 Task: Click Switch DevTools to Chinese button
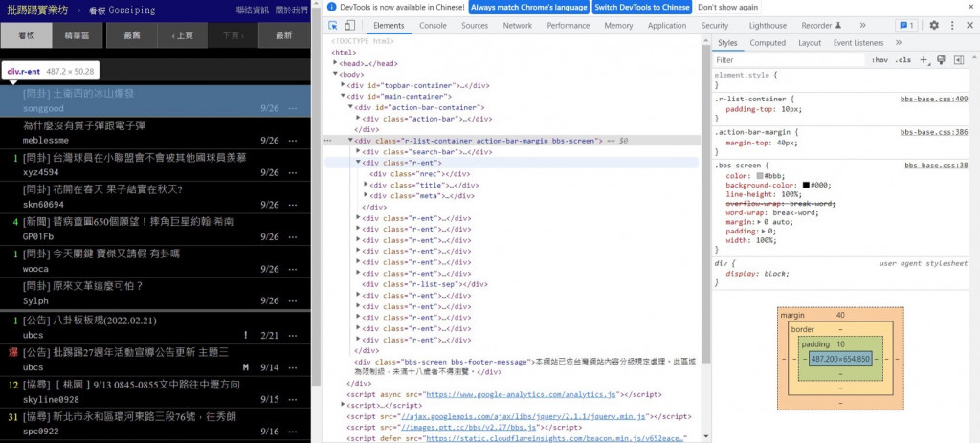click(x=642, y=7)
